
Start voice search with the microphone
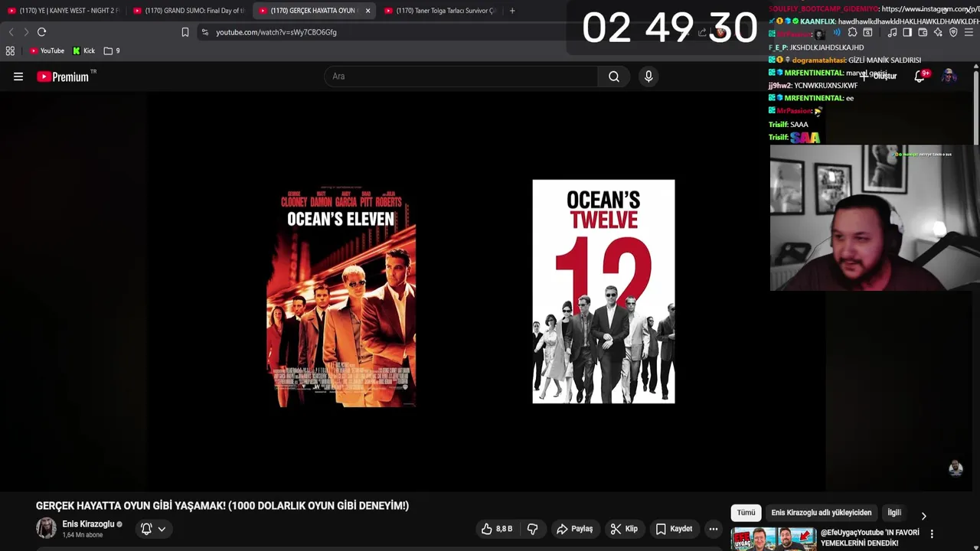[648, 77]
